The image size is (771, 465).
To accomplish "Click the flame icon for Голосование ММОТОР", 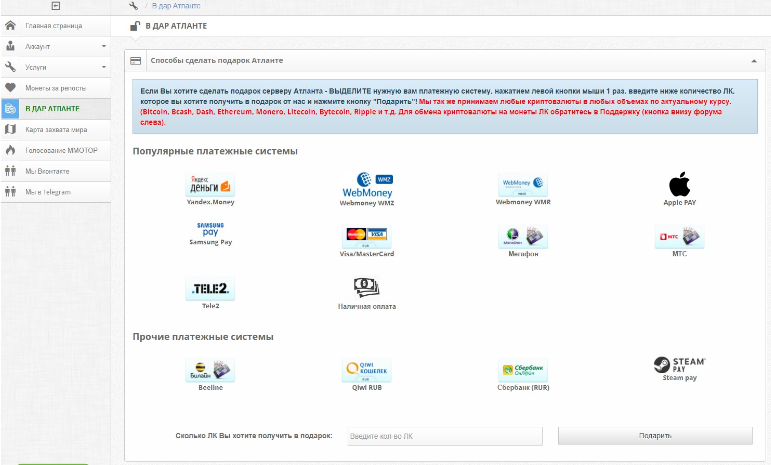I will point(10,150).
